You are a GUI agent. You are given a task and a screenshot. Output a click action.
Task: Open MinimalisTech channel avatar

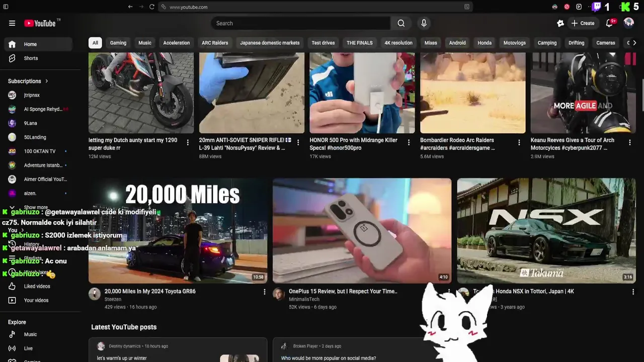tap(279, 294)
